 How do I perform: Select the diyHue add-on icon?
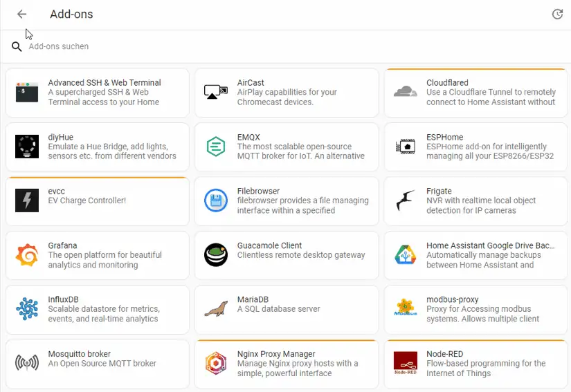pyautogui.click(x=27, y=147)
